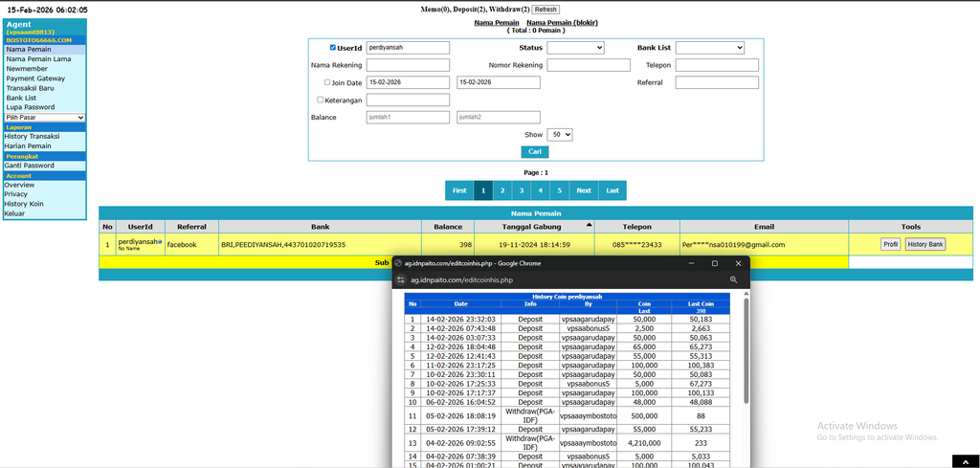Click the zoom magnifier icon in popup address bar

(733, 280)
